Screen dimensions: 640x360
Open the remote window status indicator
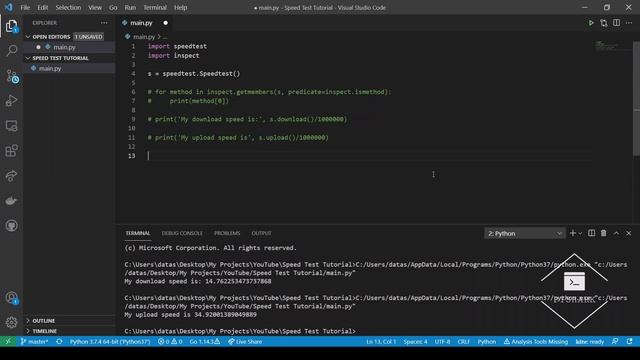point(8,342)
